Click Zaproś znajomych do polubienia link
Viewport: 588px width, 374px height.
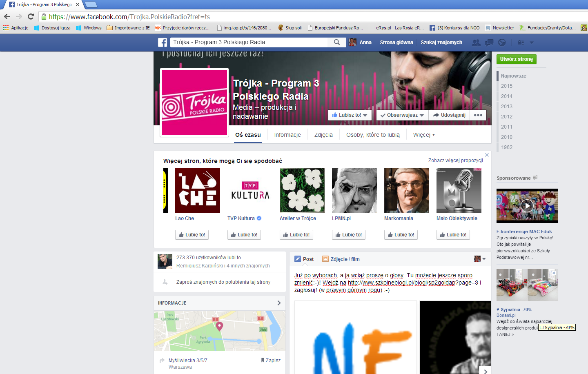(223, 282)
